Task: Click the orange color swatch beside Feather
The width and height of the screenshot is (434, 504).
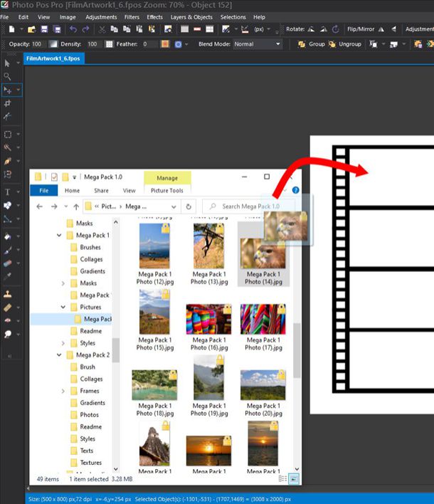Action: (x=165, y=44)
